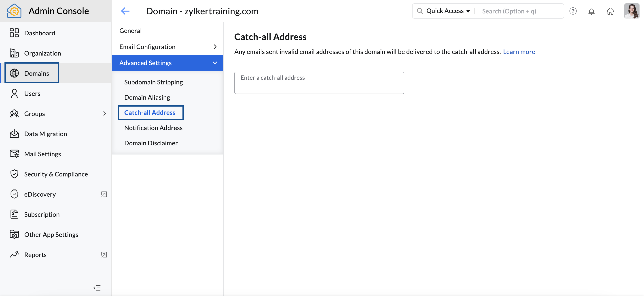This screenshot has width=644, height=296.
Task: Click the Dashboard icon in sidebar
Action: (14, 32)
